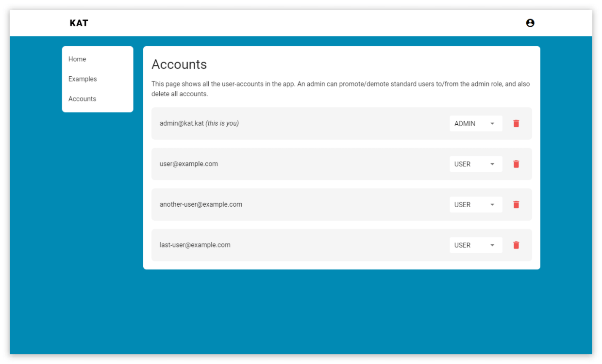Click the "(this is you)" label
602x364 pixels.
[x=222, y=123]
